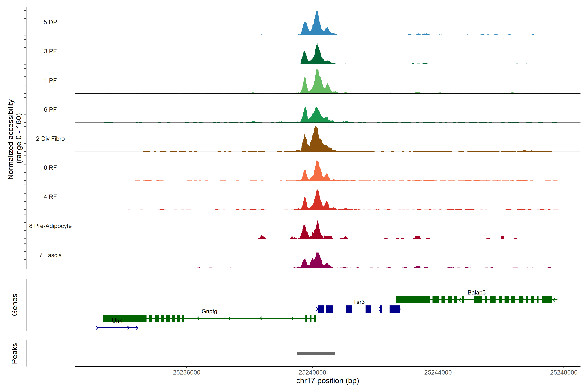
Task: Click the Baiap3 gene label
Action: 476,293
